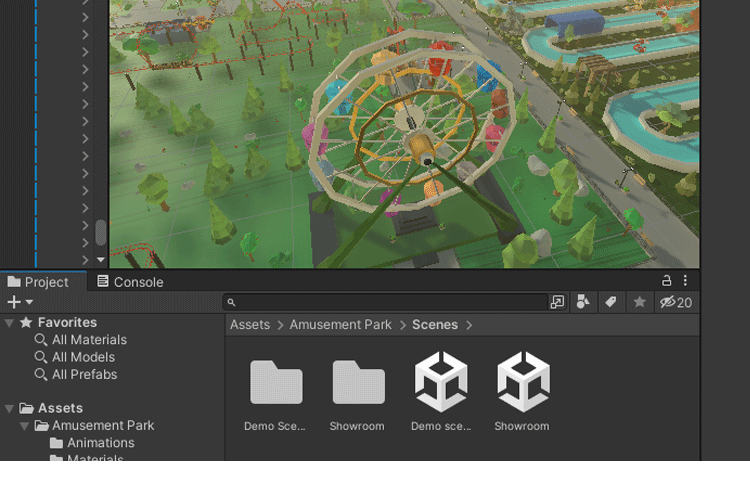The width and height of the screenshot is (750, 480).
Task: Click the Project search field
Action: click(x=390, y=302)
